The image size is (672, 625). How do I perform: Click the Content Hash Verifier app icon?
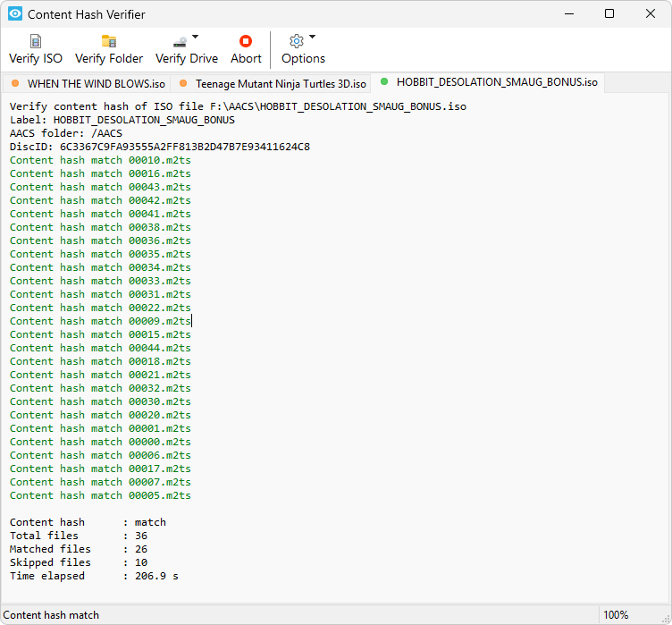coord(15,13)
